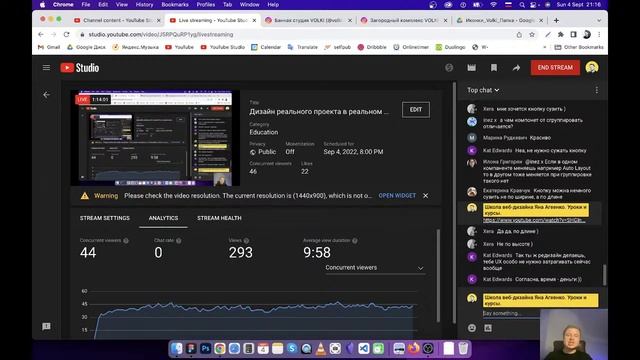
Task: Click the stream title text
Action: point(319,112)
